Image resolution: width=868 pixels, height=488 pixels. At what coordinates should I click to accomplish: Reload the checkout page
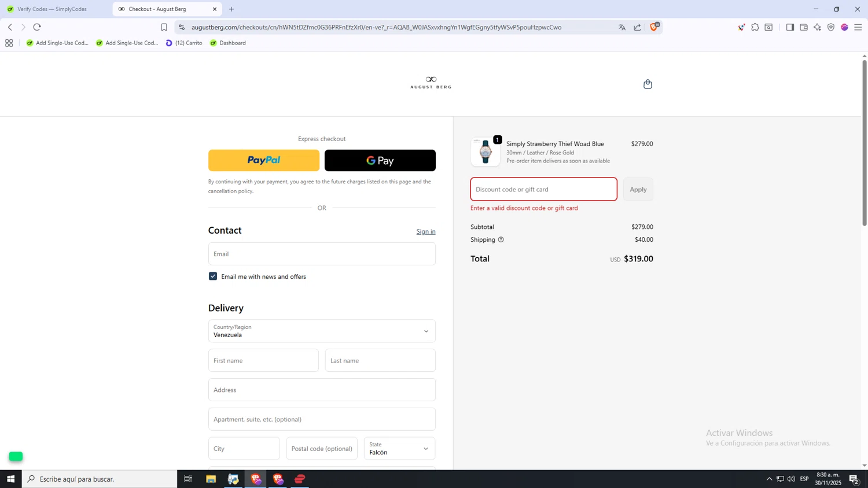[37, 27]
